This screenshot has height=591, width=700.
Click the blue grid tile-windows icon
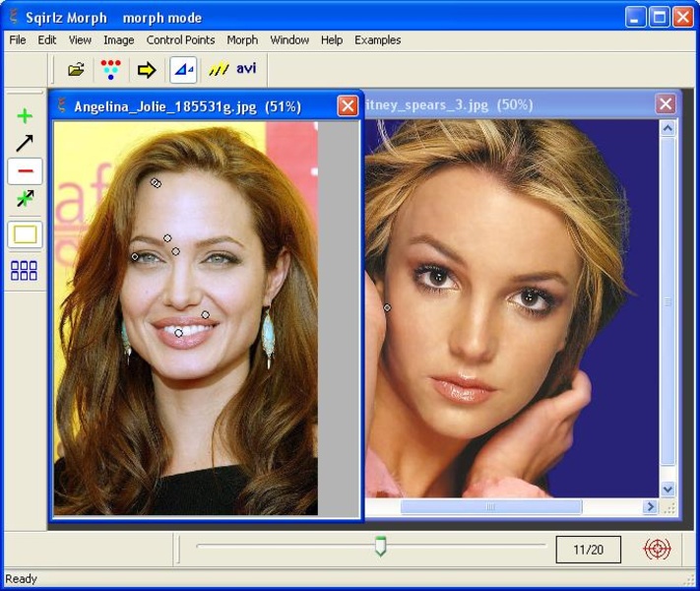pos(25,271)
